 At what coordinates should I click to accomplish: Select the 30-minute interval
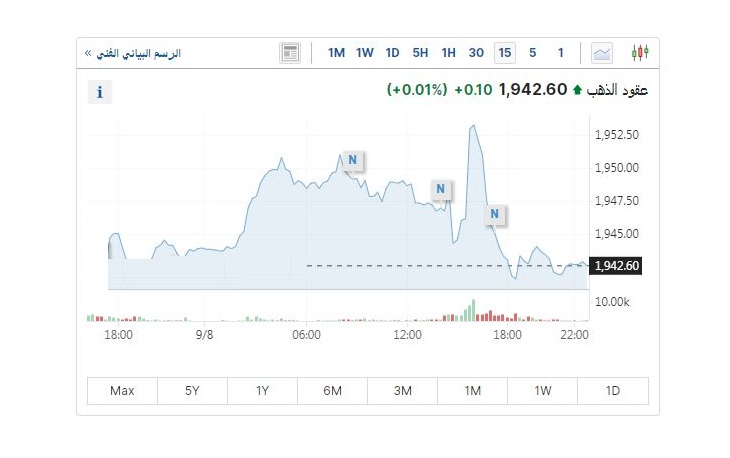click(476, 52)
